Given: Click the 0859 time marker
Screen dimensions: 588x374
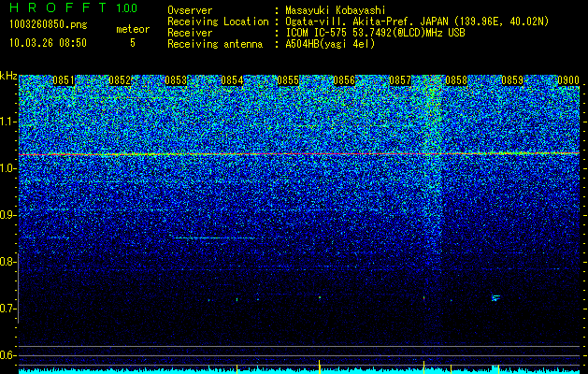Looking at the screenshot, I should coord(512,80).
